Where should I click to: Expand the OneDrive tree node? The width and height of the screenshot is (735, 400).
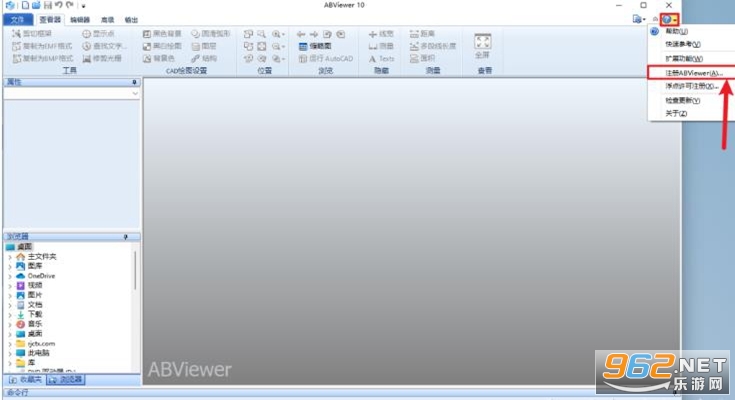(10, 276)
